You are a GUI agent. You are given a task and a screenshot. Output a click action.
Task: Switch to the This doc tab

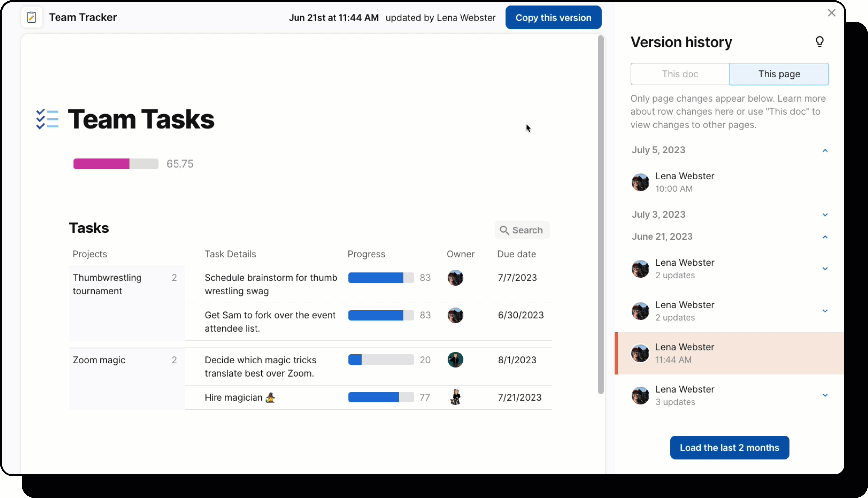point(680,74)
